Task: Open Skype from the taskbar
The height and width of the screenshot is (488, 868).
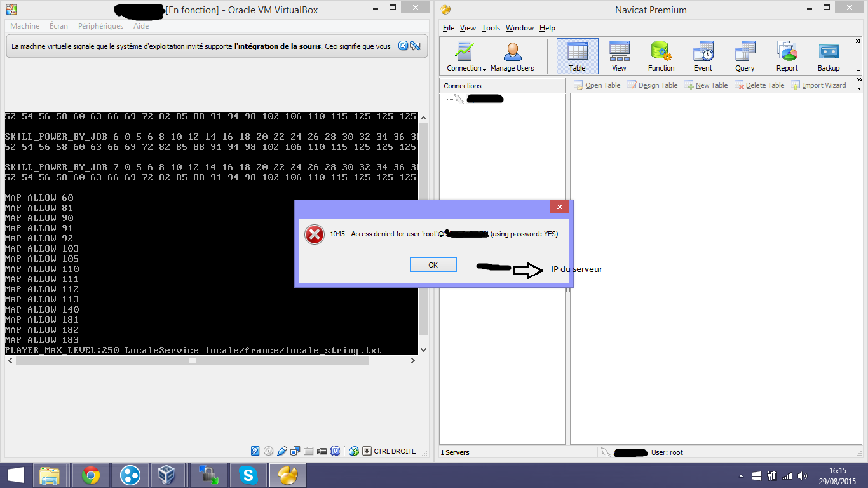Action: [x=248, y=475]
